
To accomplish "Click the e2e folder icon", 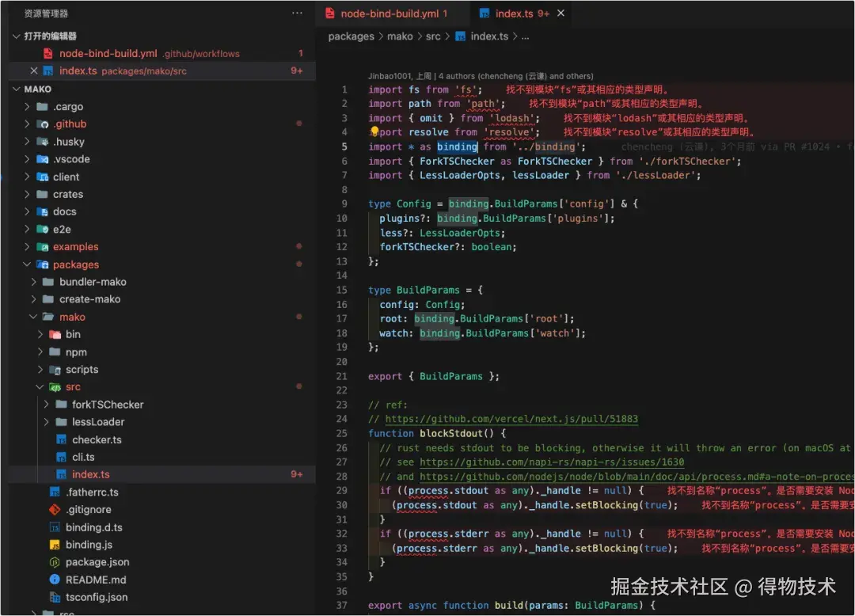I will click(x=42, y=229).
